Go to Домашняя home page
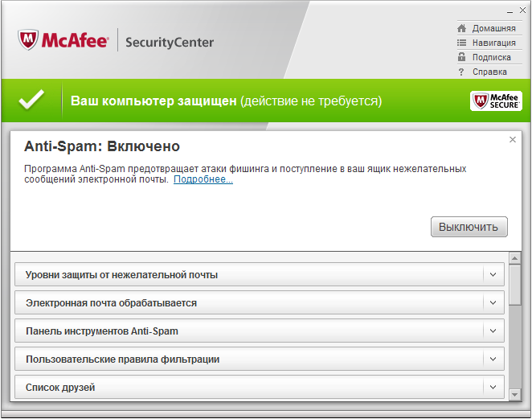 493,28
